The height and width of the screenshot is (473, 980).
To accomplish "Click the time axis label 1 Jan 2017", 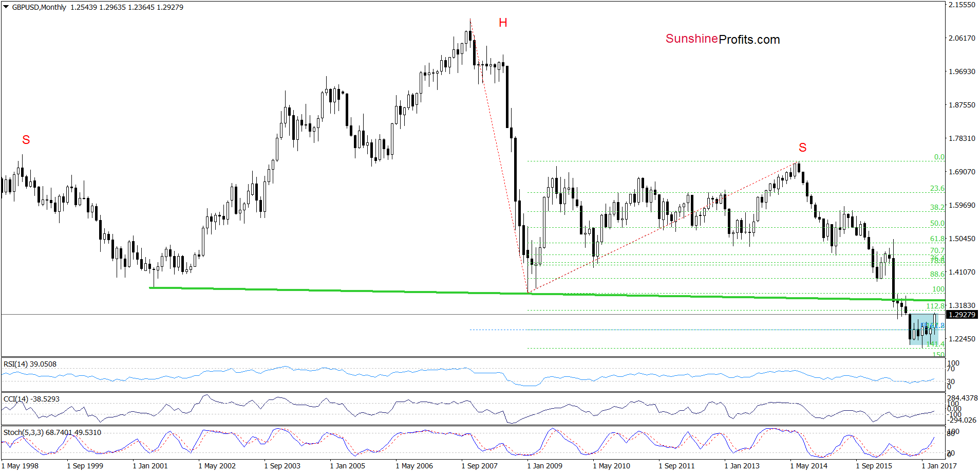I will (x=939, y=466).
